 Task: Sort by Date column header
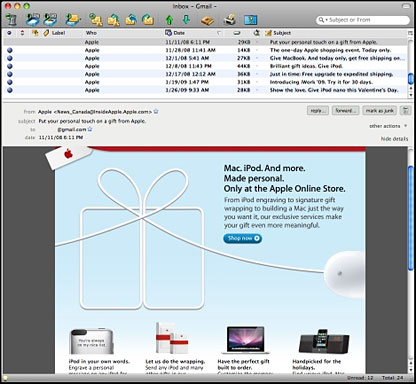point(179,33)
